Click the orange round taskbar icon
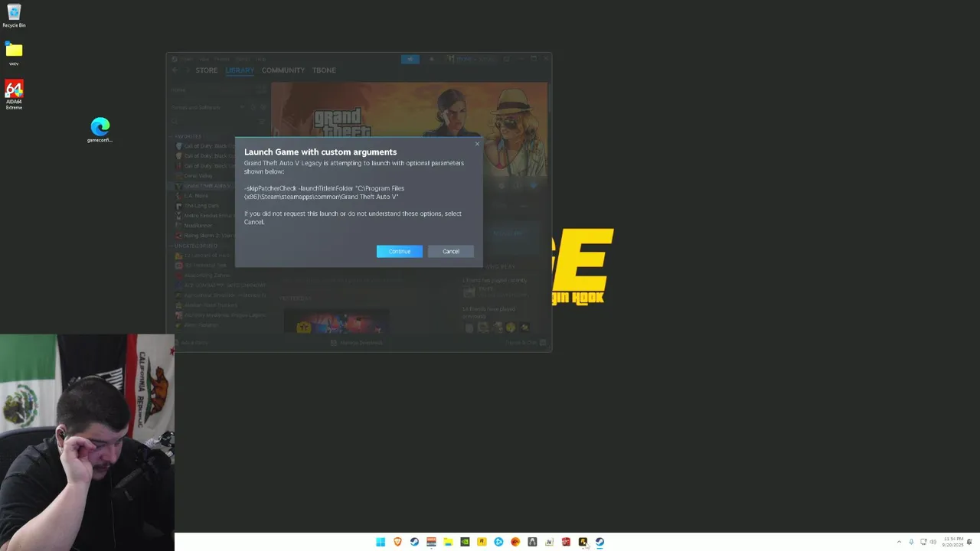The image size is (980, 551). pos(515,542)
